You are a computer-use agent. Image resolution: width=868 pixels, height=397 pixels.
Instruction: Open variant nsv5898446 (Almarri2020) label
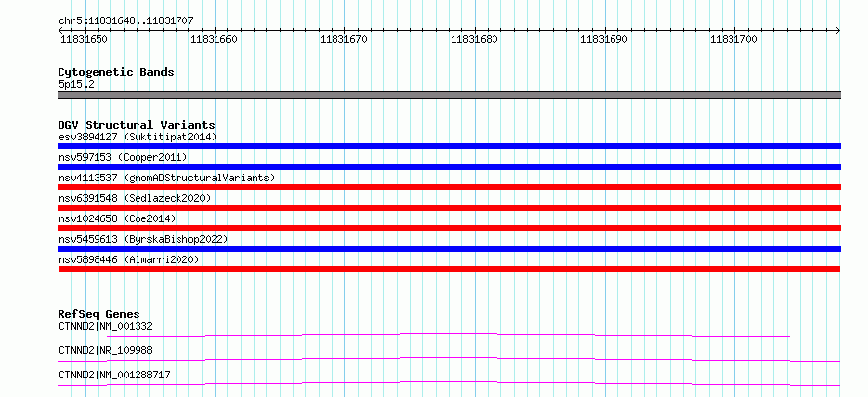(129, 259)
